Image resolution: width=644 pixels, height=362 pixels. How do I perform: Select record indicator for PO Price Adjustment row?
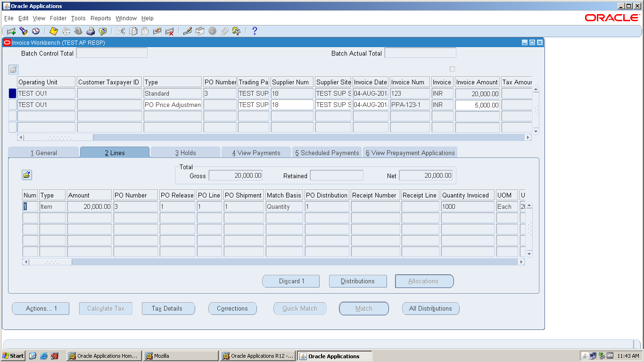click(12, 105)
